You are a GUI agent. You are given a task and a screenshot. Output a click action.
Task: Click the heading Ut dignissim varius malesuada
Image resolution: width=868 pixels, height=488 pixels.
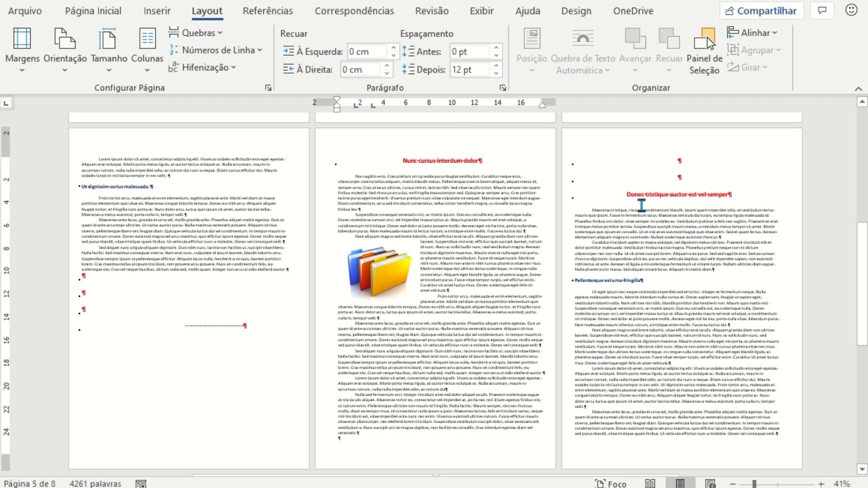(x=117, y=186)
